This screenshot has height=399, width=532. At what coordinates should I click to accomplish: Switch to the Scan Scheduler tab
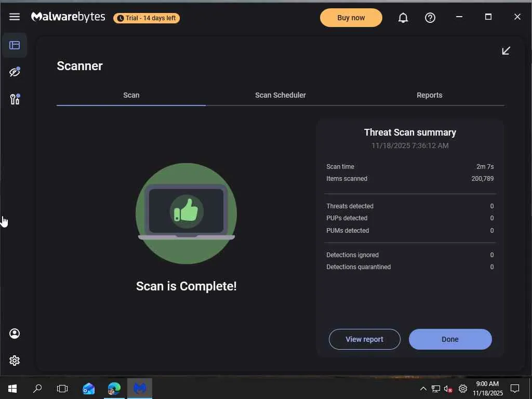tap(280, 96)
